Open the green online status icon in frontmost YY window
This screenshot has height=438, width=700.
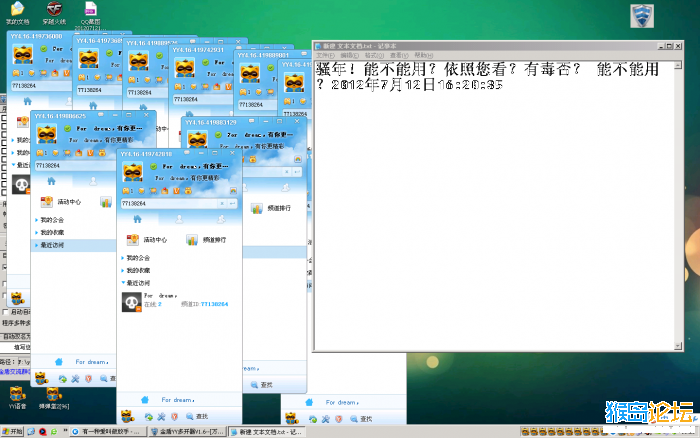click(154, 167)
